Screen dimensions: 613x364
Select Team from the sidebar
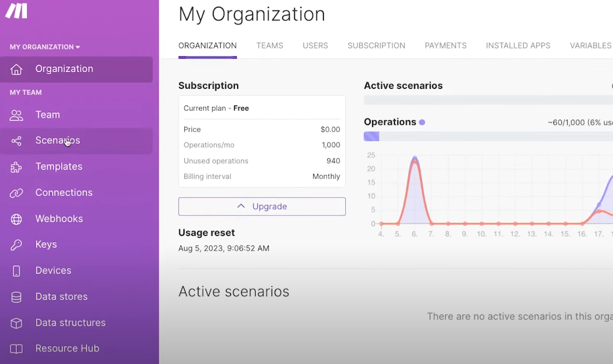[47, 115]
